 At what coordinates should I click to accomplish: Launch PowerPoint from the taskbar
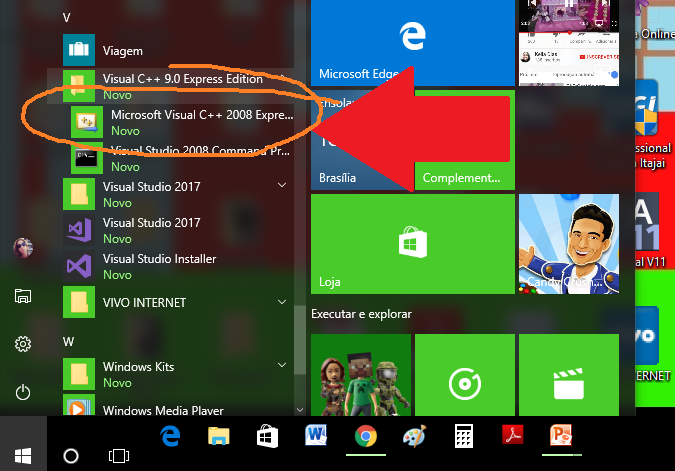tap(560, 437)
